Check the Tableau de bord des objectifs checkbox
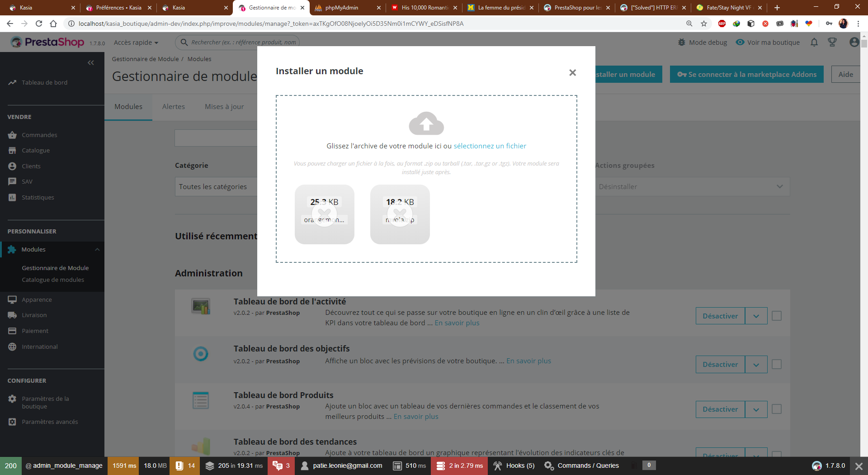Screen dimensions: 868x475 (x=777, y=364)
